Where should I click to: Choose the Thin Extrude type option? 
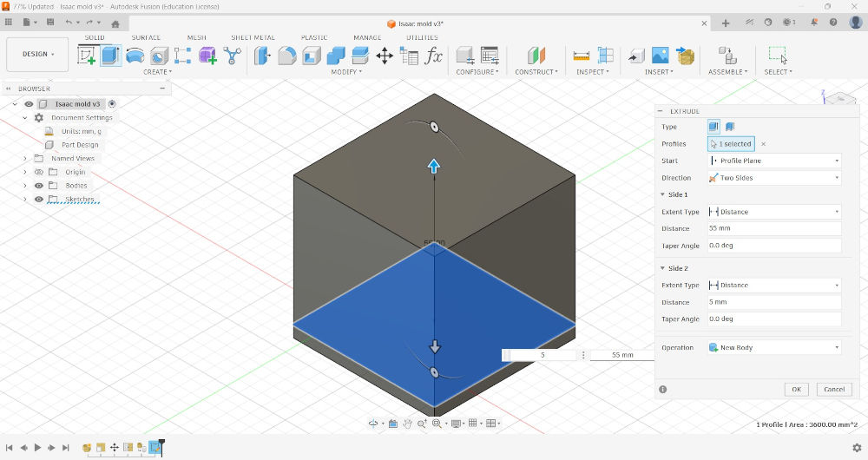(x=730, y=127)
